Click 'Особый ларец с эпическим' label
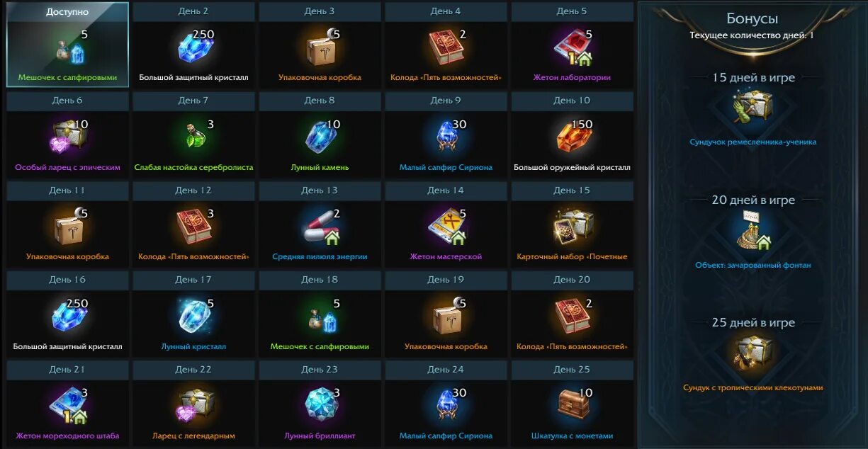This screenshot has width=868, height=449. (67, 168)
